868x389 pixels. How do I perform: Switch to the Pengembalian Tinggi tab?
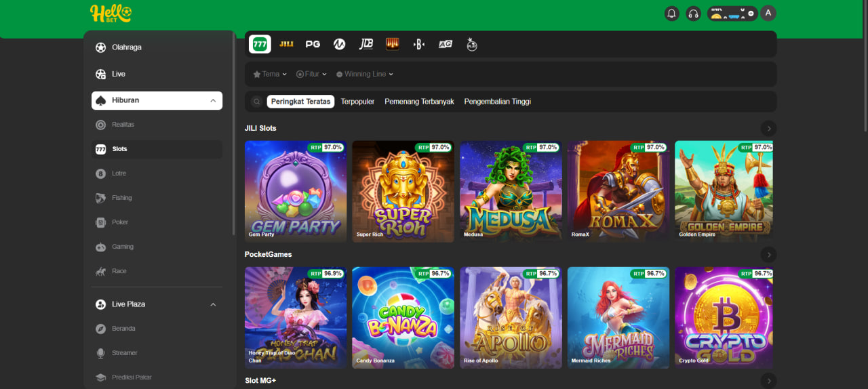coord(497,102)
